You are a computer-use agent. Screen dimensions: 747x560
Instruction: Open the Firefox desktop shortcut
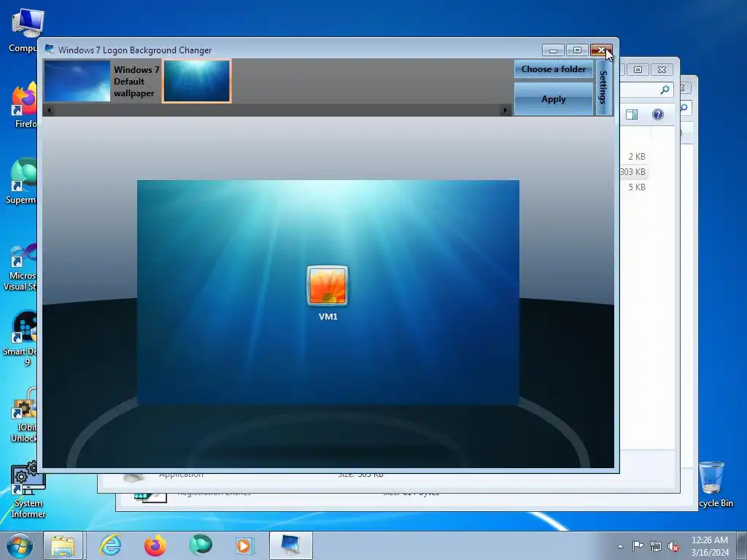[24, 106]
